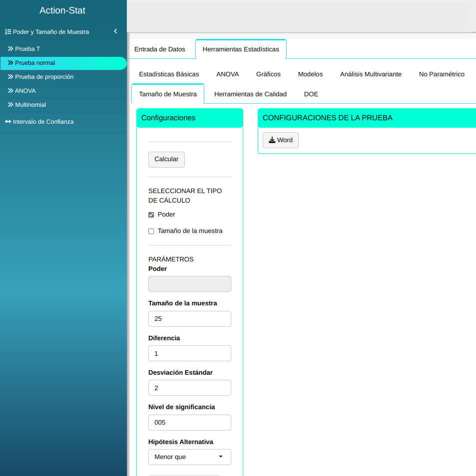Uncheck the Poder checkbox

click(x=151, y=215)
